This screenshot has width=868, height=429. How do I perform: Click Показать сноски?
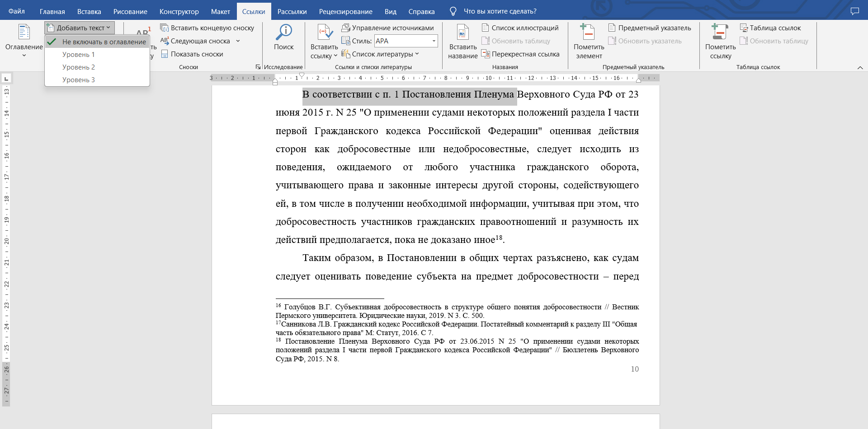(x=192, y=54)
